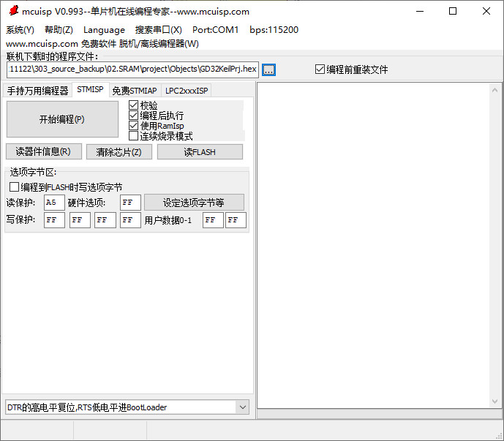This screenshot has height=441, width=504.
Task: Open www.mcuisp.com 免费软件 menu item
Action: [x=61, y=43]
